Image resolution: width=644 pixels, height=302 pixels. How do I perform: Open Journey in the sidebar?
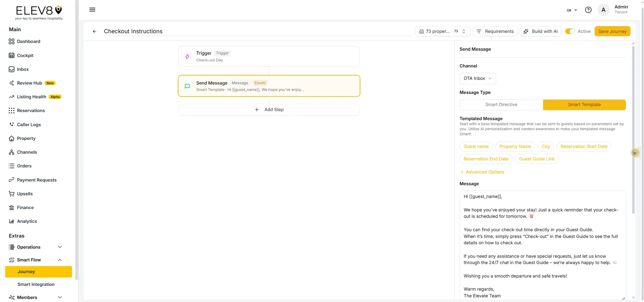[39, 272]
